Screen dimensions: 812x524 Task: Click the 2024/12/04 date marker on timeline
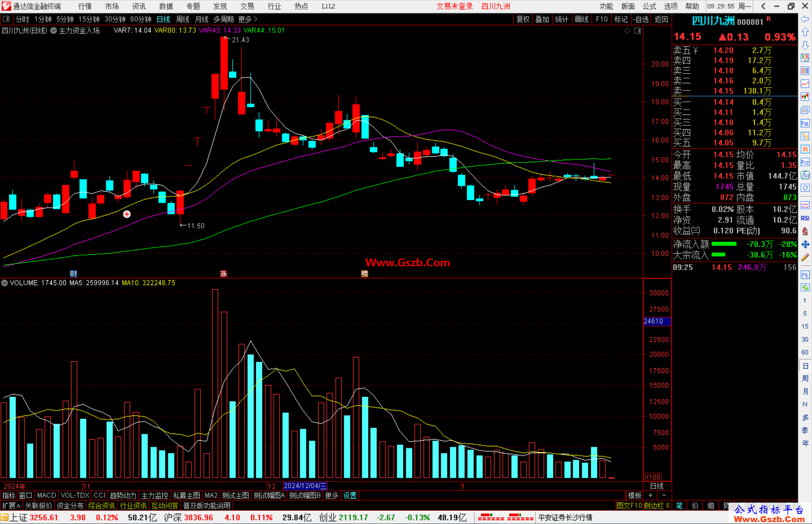pyautogui.click(x=305, y=486)
